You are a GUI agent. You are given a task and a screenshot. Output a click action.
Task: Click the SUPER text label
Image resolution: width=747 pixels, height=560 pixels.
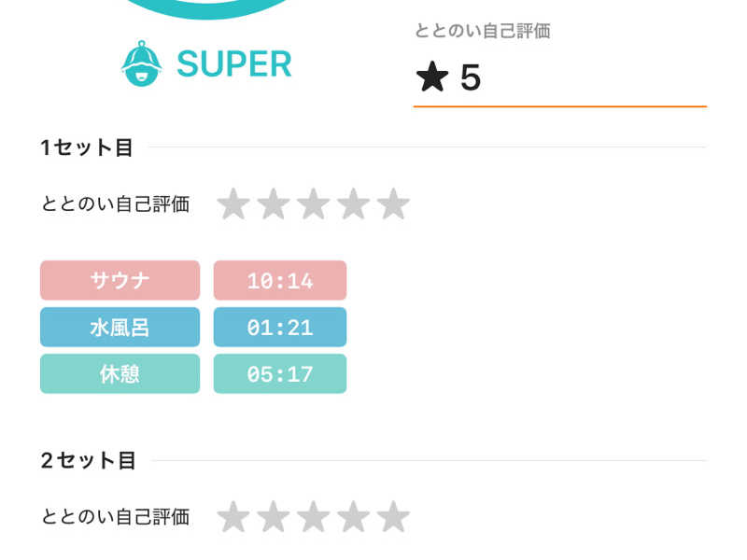click(234, 63)
